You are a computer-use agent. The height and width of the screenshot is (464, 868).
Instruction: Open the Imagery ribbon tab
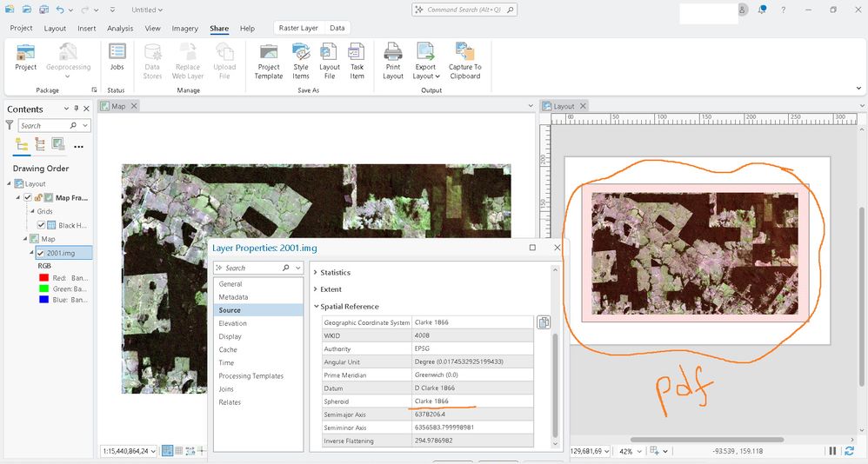[x=184, y=28]
